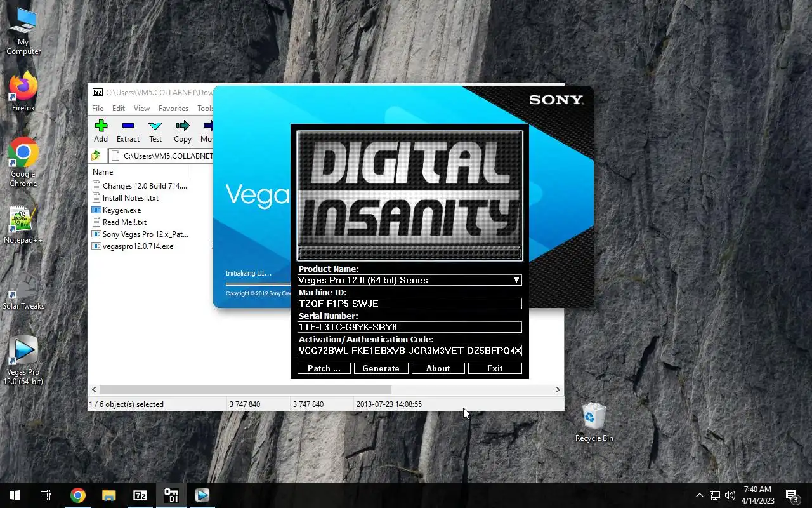
Task: Open the Solar Tweaks desktop shortcut
Action: click(x=23, y=290)
